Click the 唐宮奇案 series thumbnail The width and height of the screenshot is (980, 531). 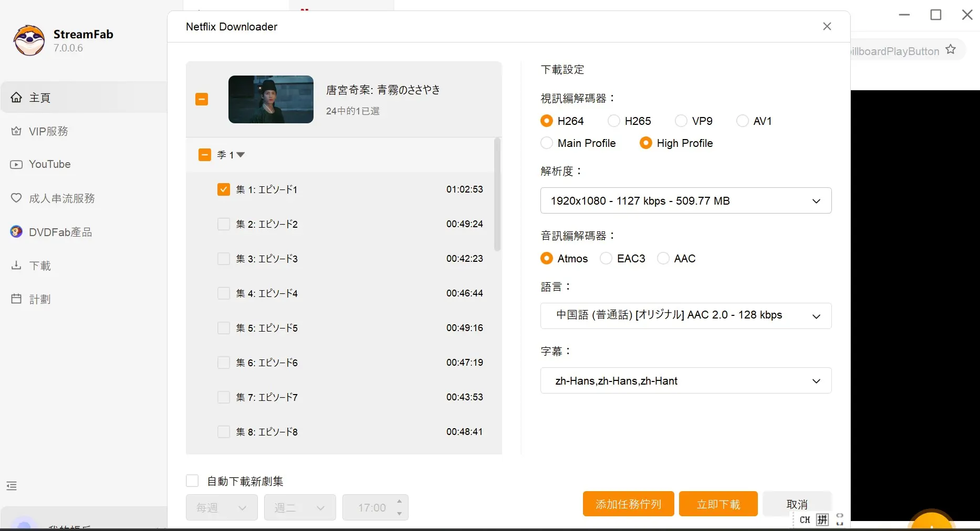pyautogui.click(x=271, y=99)
